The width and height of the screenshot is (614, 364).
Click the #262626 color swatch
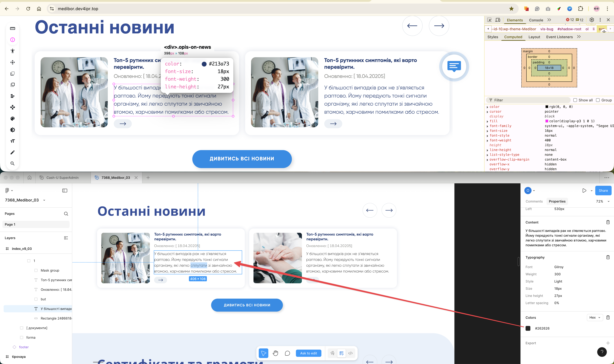pos(528,328)
